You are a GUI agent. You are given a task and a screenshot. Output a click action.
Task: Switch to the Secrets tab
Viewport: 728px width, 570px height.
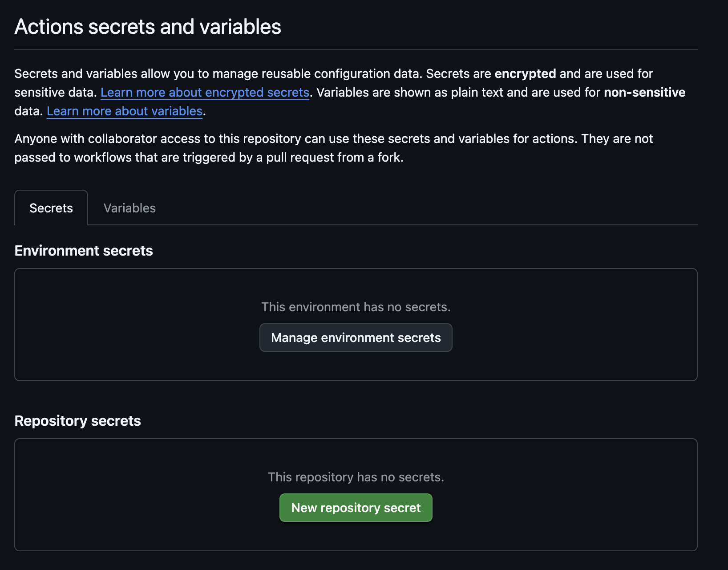click(x=51, y=208)
